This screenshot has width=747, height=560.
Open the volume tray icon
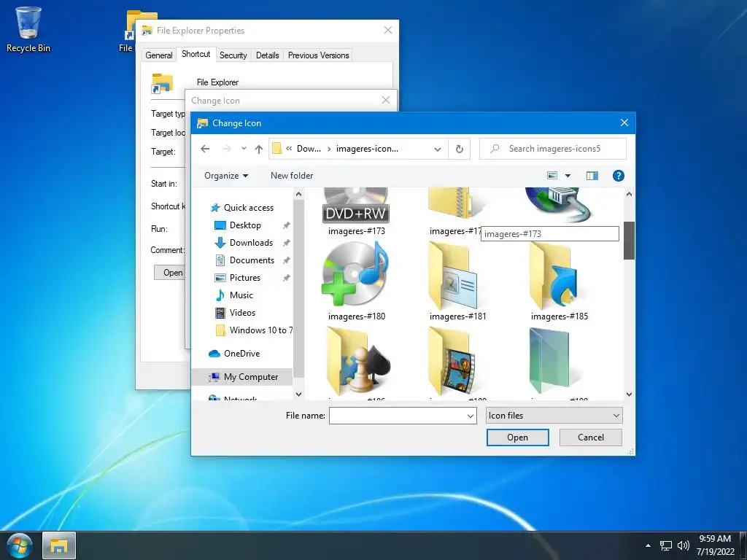pos(683,545)
